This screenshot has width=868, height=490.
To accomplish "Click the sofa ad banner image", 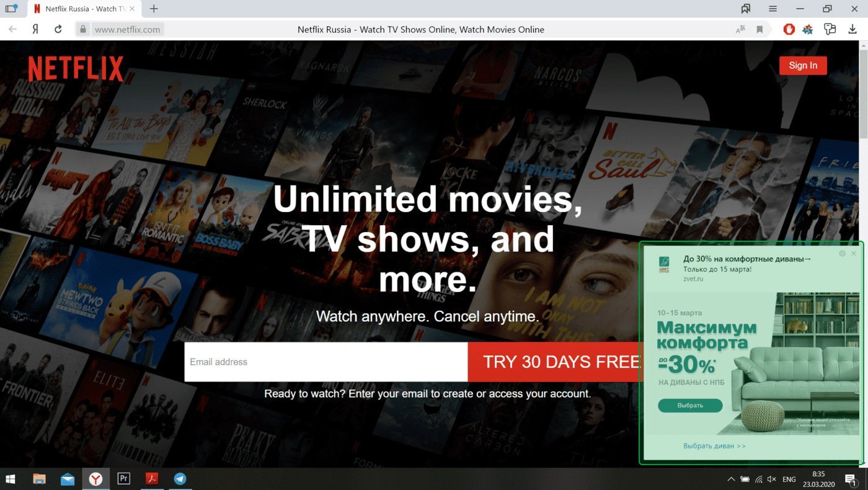I will point(752,363).
